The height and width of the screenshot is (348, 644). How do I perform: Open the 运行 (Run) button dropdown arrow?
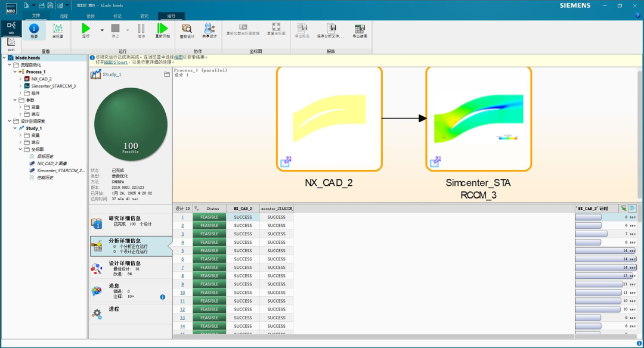(x=102, y=30)
